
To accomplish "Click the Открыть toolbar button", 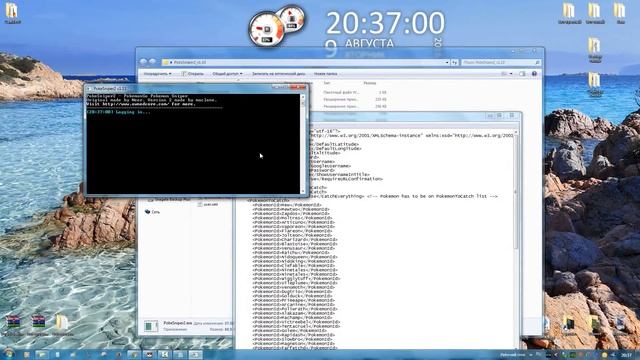I will click(193, 74).
